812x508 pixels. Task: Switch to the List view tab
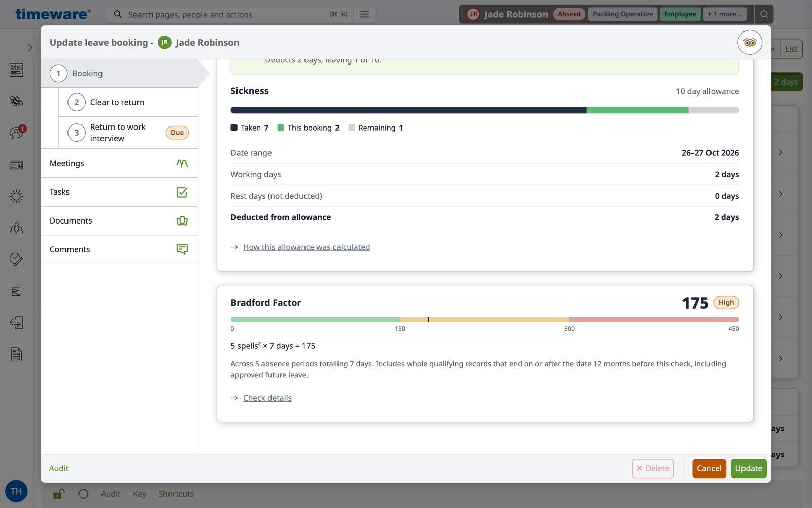click(x=791, y=49)
